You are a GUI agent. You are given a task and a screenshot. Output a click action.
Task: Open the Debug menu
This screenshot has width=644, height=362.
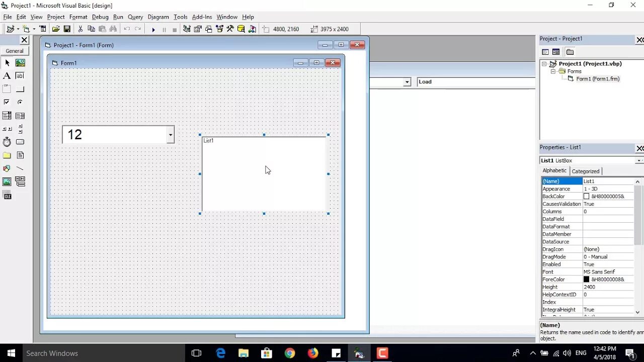click(x=100, y=17)
